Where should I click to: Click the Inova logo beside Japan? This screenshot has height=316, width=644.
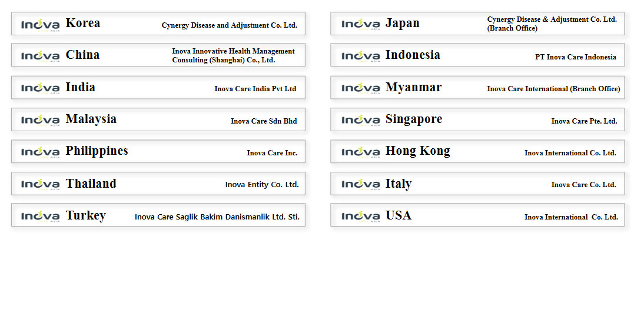(x=361, y=24)
